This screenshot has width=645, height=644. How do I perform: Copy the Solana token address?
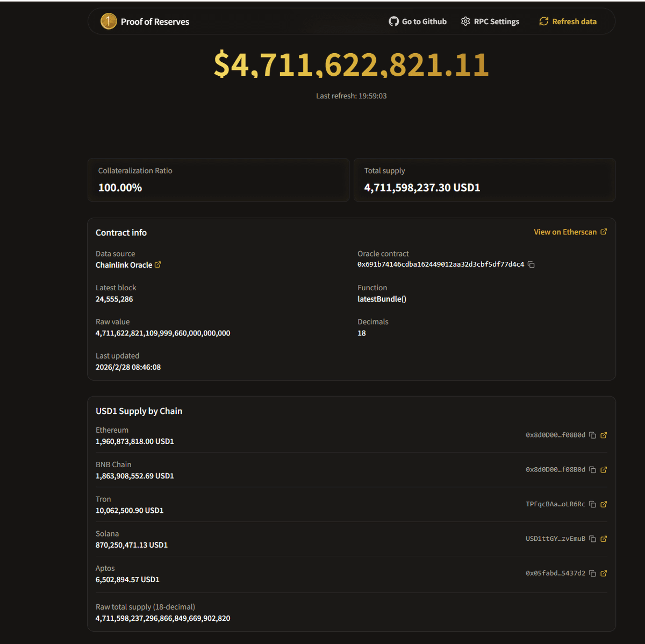pos(592,539)
